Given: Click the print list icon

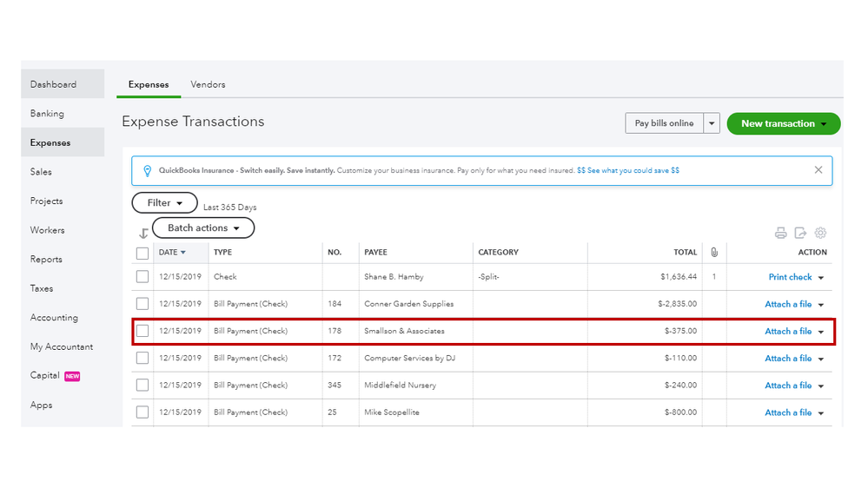Looking at the screenshot, I should (780, 233).
